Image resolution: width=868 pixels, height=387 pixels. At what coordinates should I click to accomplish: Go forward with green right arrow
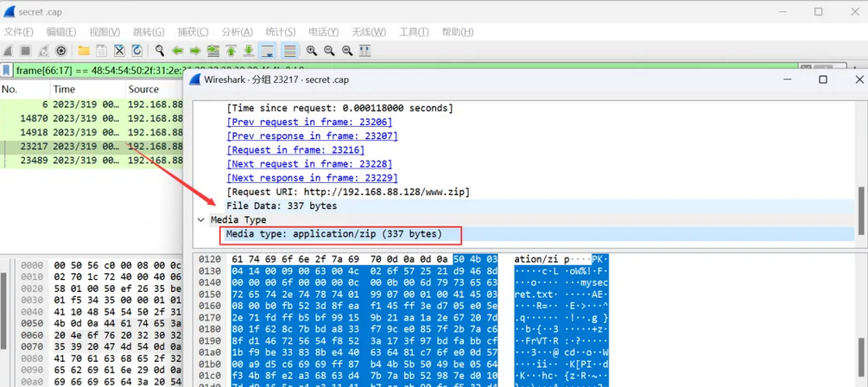point(195,51)
